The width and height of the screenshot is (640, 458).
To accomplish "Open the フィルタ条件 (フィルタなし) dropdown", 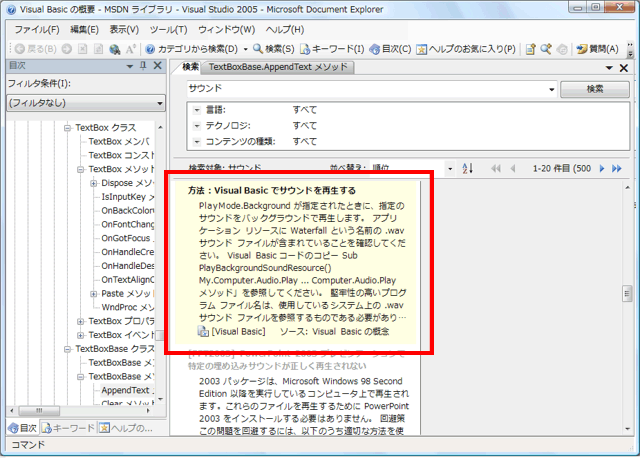I will [x=86, y=103].
